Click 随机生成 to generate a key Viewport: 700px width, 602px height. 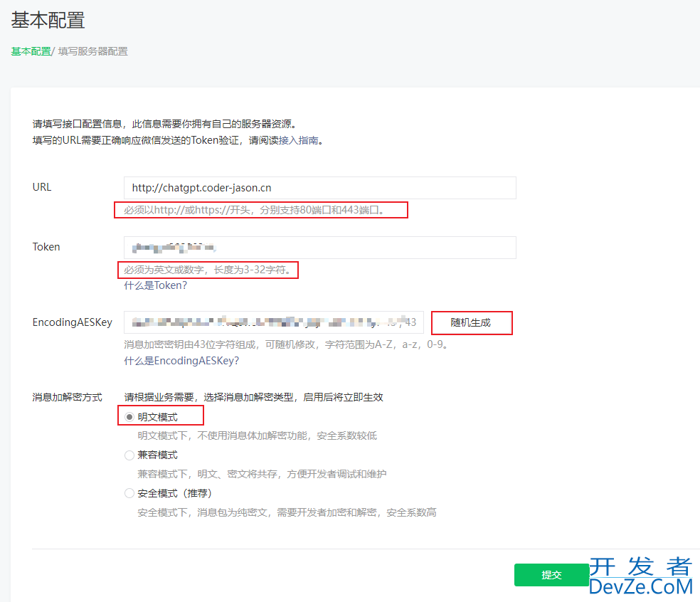(x=472, y=322)
